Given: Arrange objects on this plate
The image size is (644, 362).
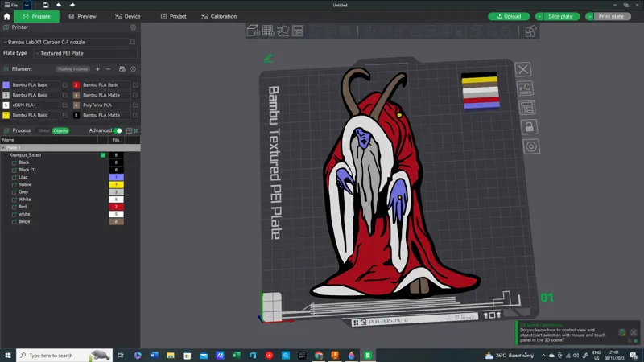Looking at the screenshot, I should point(527,108).
